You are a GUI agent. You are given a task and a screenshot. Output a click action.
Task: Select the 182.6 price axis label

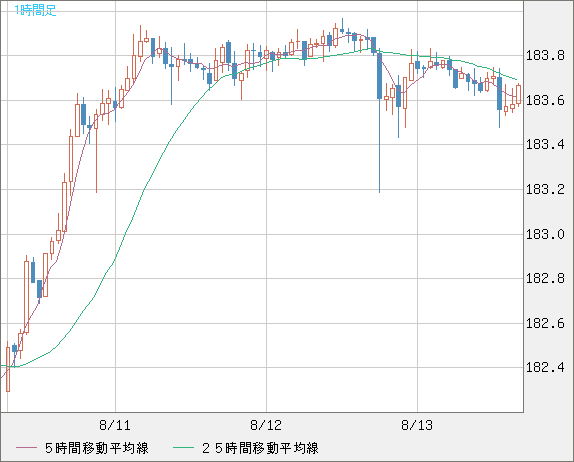pos(545,323)
